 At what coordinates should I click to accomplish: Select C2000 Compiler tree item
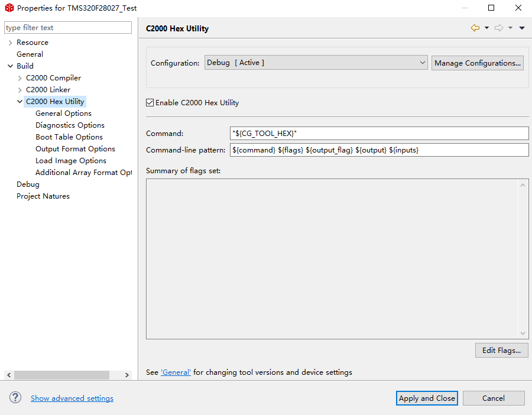coord(54,77)
